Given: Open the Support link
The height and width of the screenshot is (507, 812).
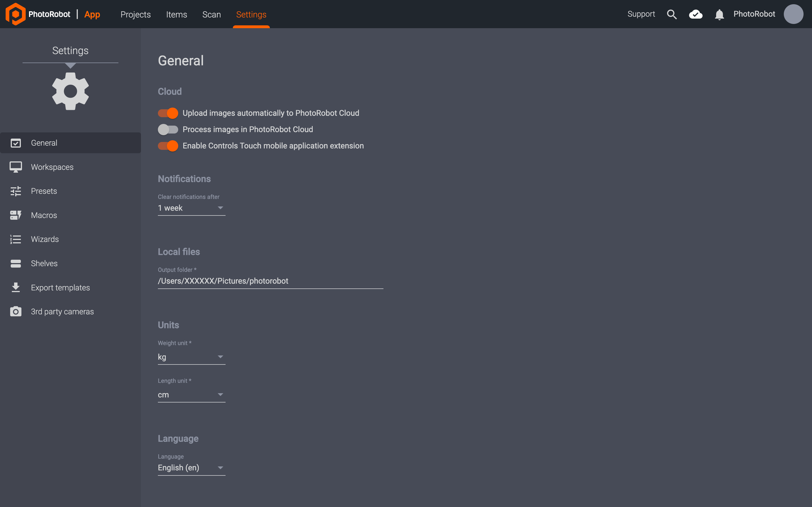Looking at the screenshot, I should tap(641, 14).
